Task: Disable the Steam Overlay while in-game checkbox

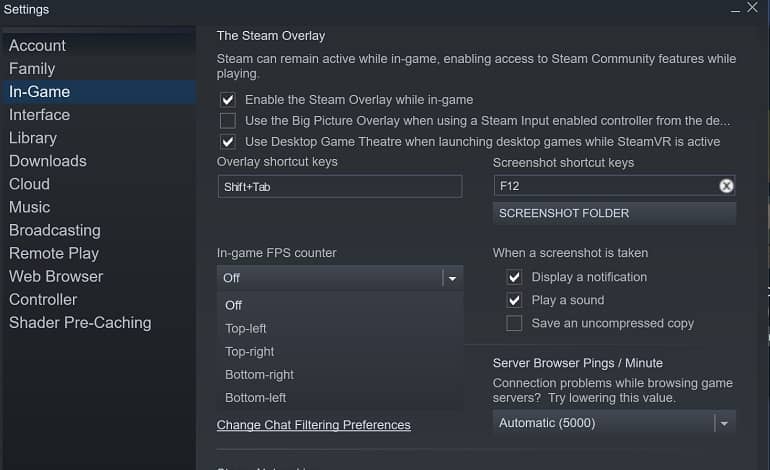Action: pos(228,100)
